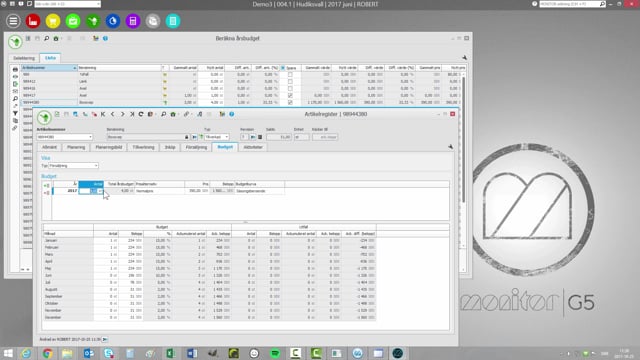The image size is (640, 360).
Task: Open the Artikelnummer dropdown
Action: 90,137
